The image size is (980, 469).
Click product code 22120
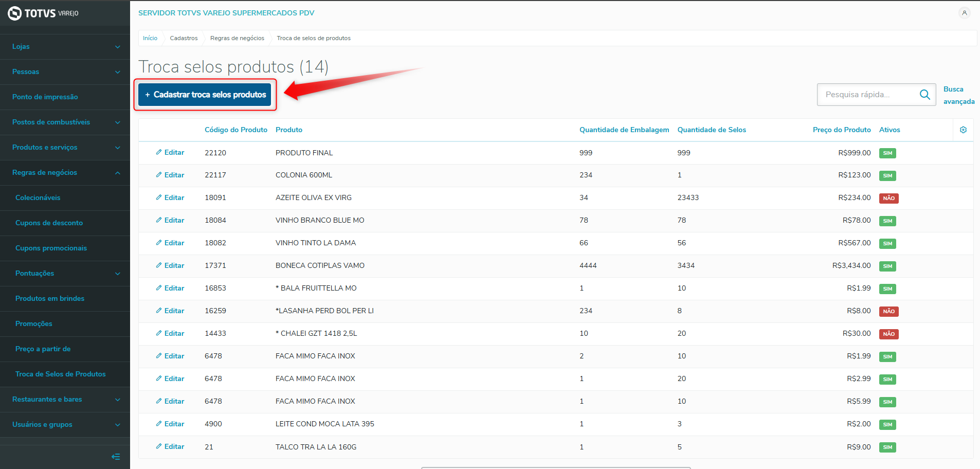pos(215,153)
